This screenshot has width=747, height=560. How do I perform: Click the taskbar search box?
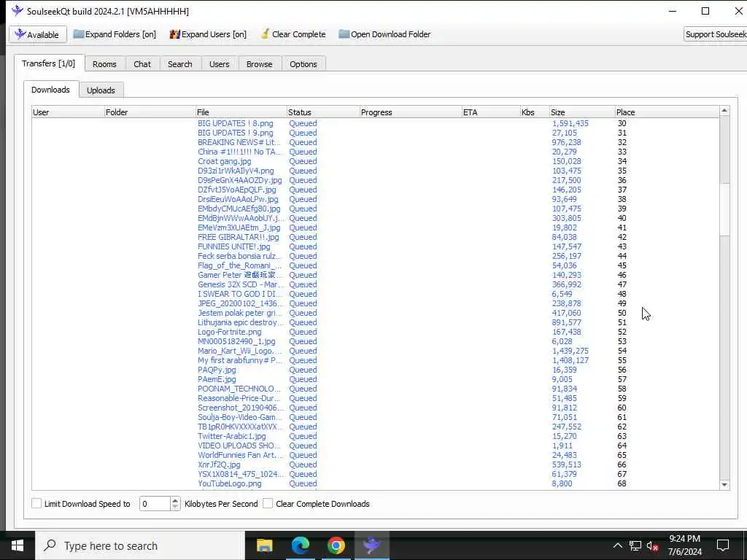point(140,545)
